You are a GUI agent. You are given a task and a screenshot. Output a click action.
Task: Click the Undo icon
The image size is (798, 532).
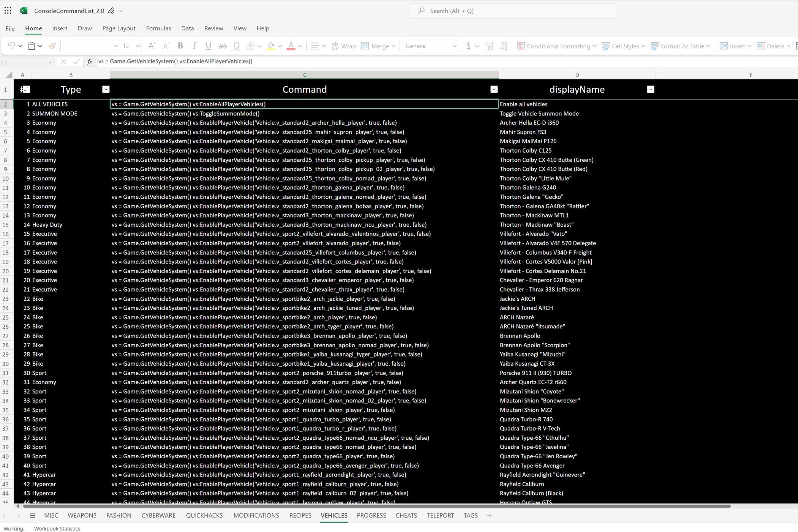(x=11, y=46)
